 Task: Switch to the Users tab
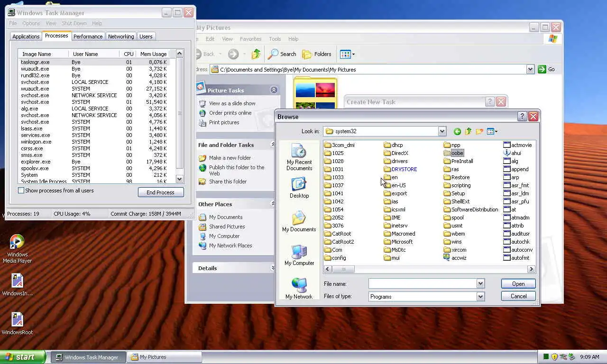pos(146,36)
